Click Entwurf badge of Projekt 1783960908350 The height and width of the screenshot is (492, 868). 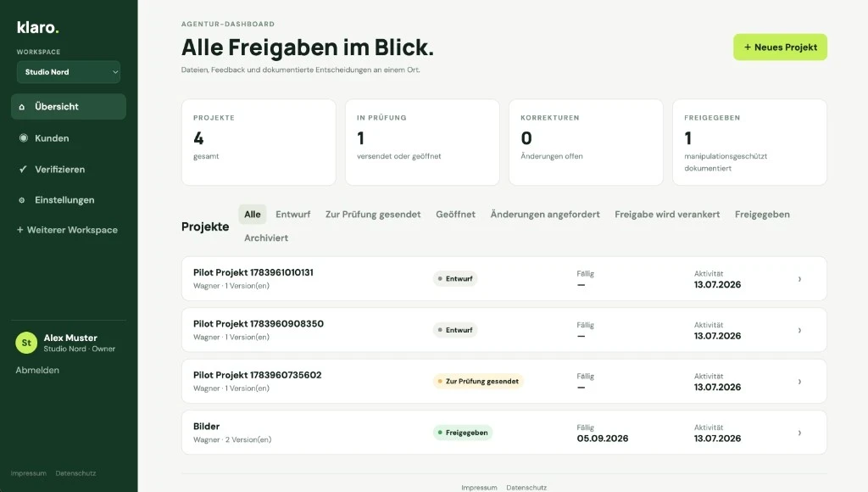(455, 330)
